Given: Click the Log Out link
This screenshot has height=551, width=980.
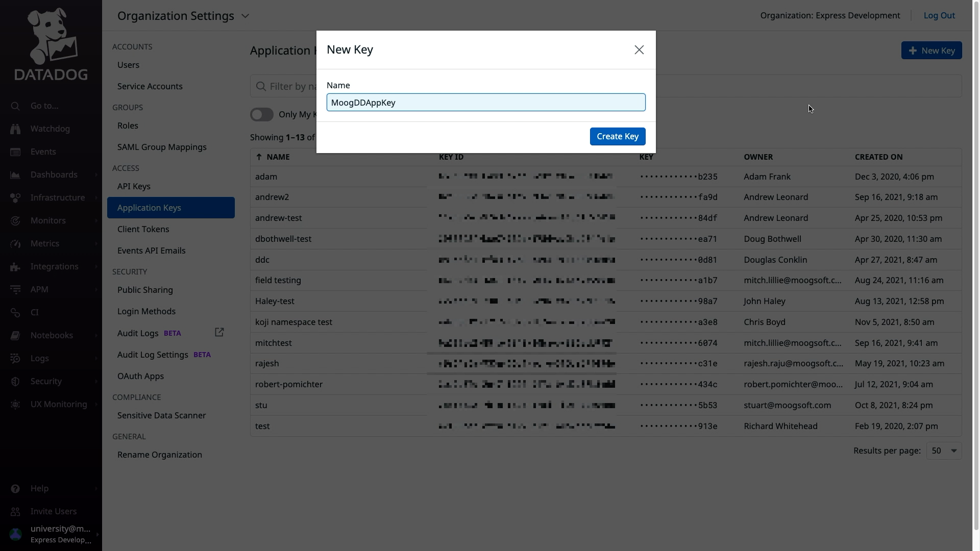Looking at the screenshot, I should (939, 15).
